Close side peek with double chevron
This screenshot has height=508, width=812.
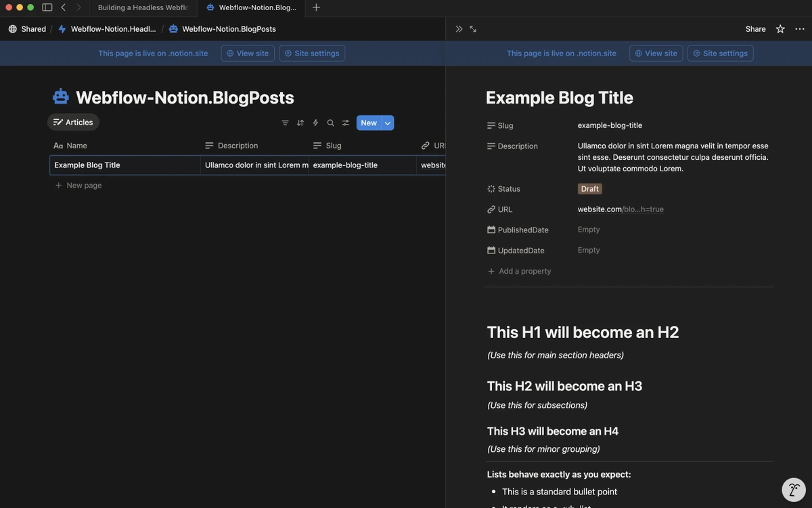(459, 29)
